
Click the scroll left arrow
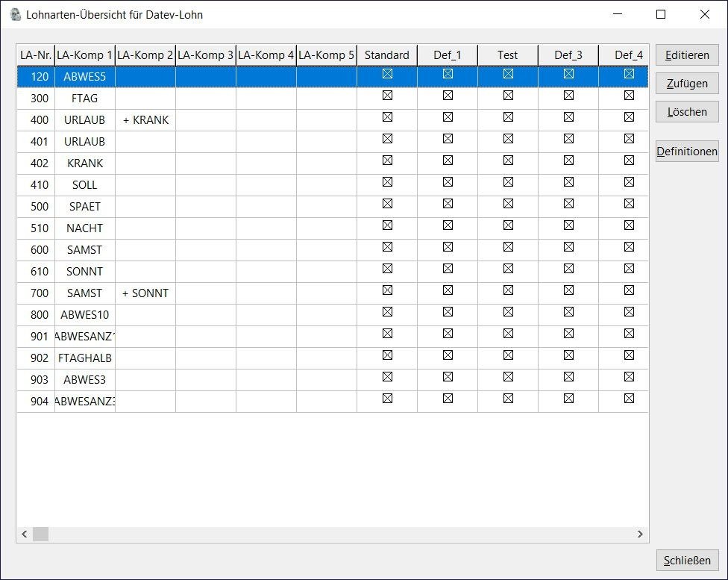coord(24,534)
